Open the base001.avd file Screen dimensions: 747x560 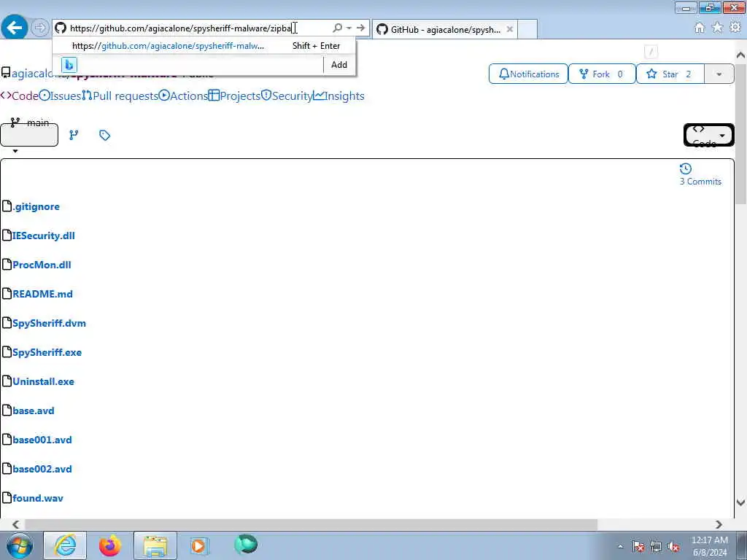(42, 440)
